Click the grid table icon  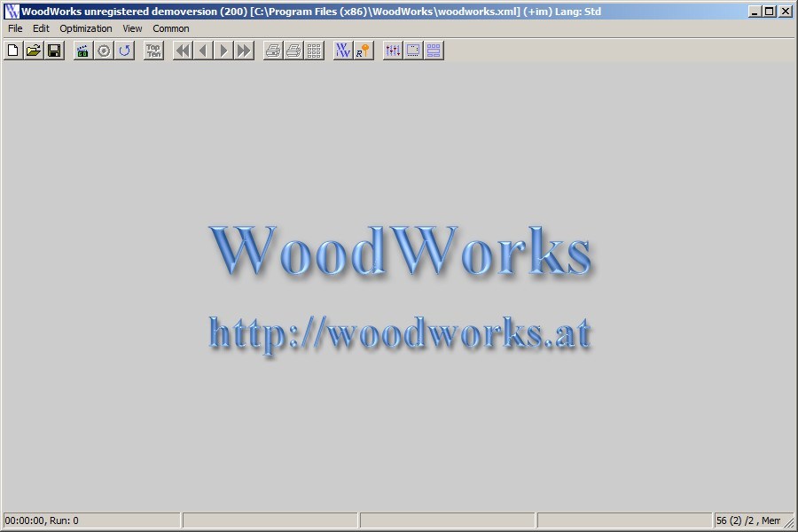(x=314, y=51)
